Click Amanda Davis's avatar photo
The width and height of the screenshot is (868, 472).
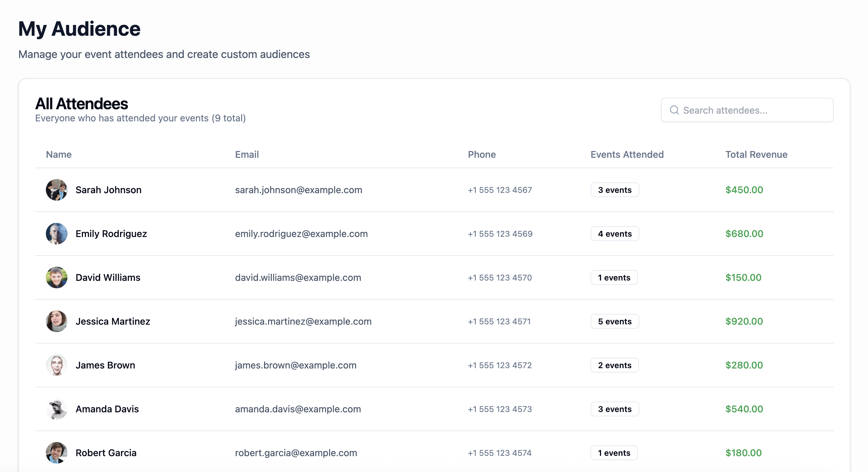point(57,409)
